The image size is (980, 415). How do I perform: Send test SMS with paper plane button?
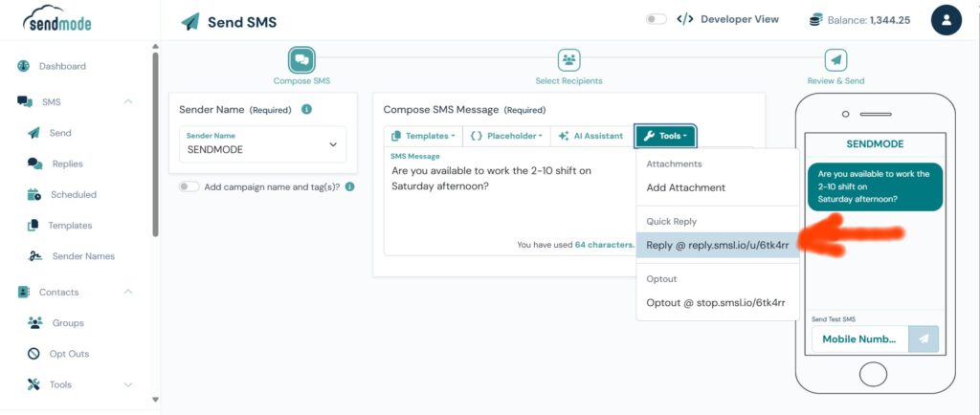click(924, 339)
